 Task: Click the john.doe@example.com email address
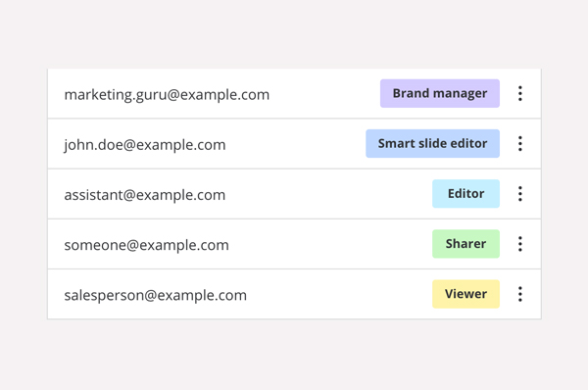pyautogui.click(x=145, y=145)
